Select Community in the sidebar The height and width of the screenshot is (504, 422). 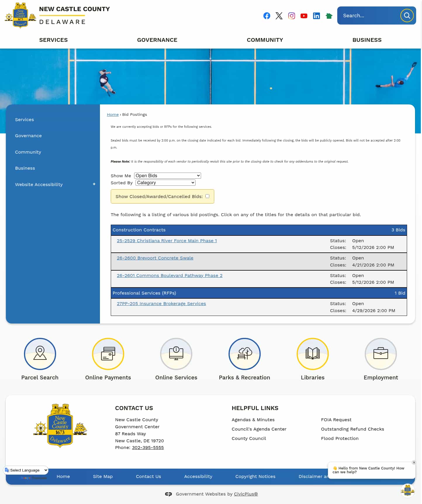(x=28, y=152)
